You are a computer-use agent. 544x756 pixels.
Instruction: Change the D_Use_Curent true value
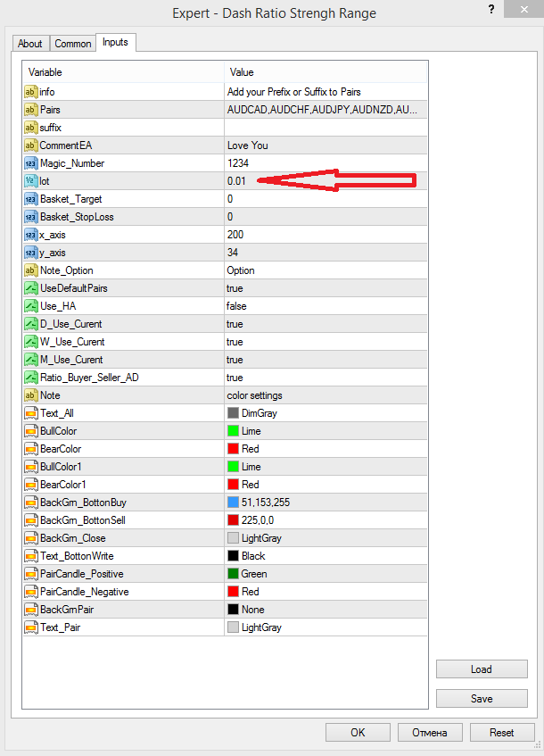(x=326, y=324)
